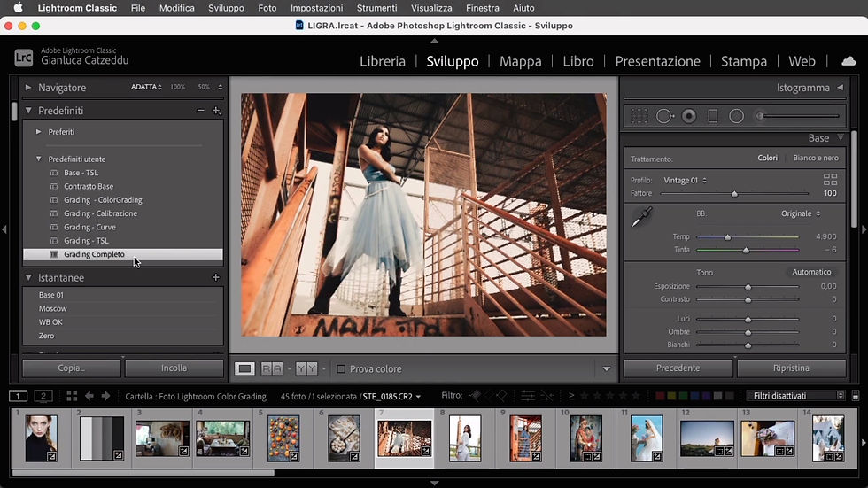Remove preset with the minus icon
This screenshot has width=868, height=488.
pyautogui.click(x=200, y=111)
